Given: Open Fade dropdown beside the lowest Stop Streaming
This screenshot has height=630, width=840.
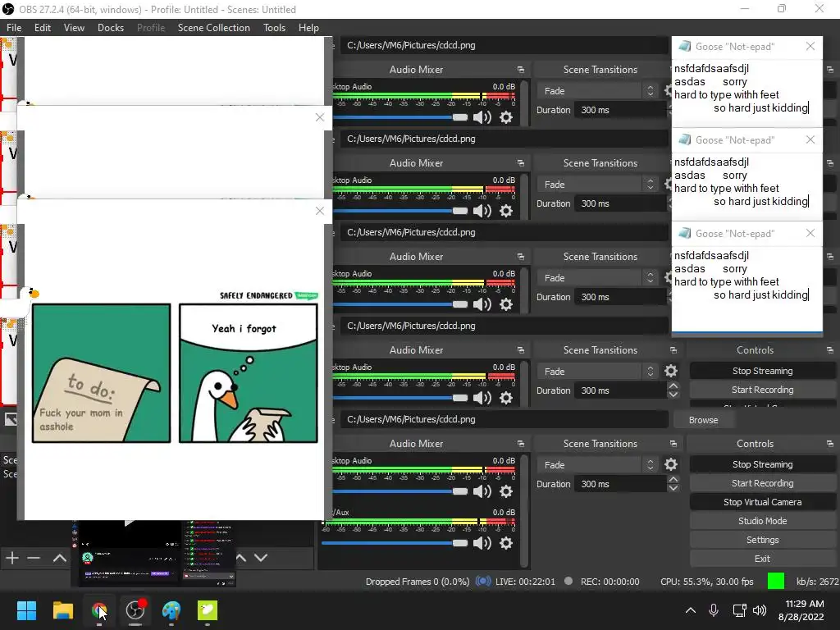Looking at the screenshot, I should (x=597, y=464).
